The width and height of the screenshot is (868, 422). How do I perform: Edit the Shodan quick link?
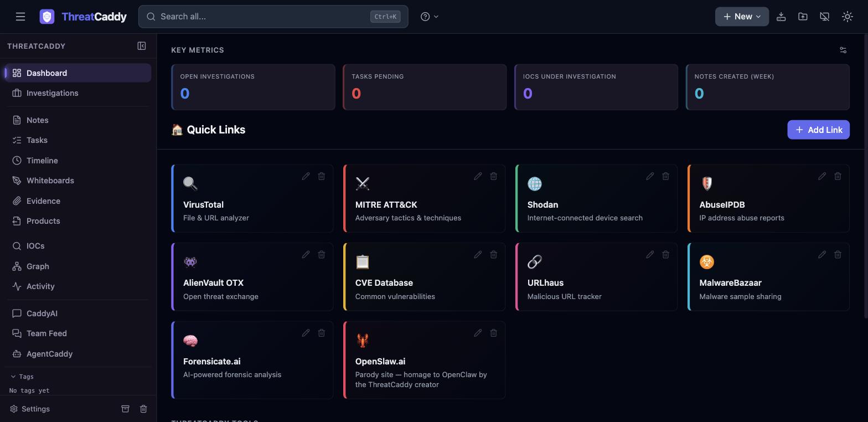tap(650, 176)
